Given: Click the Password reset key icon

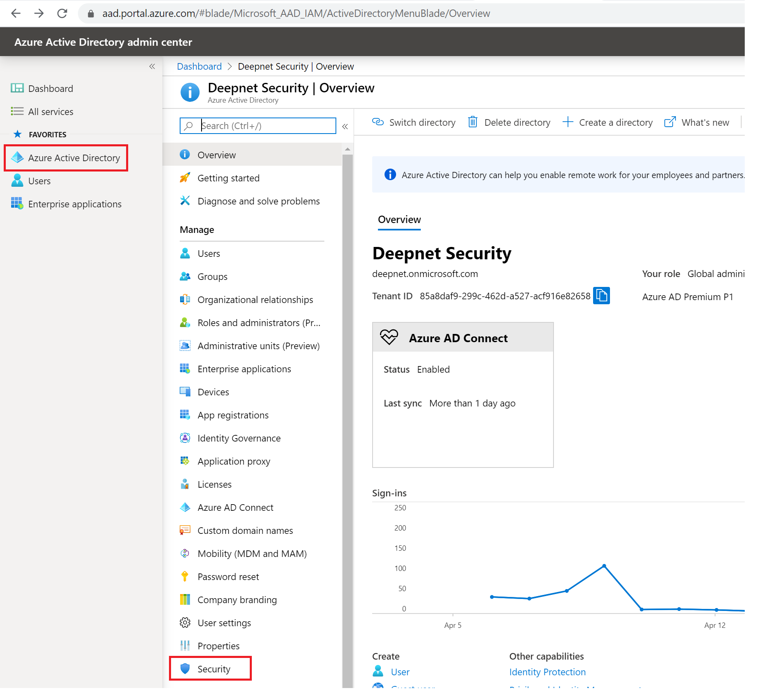Looking at the screenshot, I should 185,576.
